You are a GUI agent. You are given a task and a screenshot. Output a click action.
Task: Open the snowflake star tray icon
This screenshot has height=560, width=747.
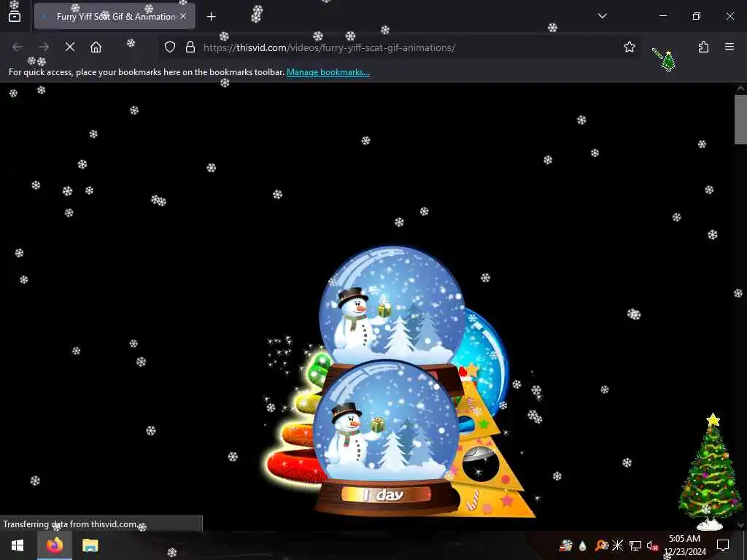point(618,545)
